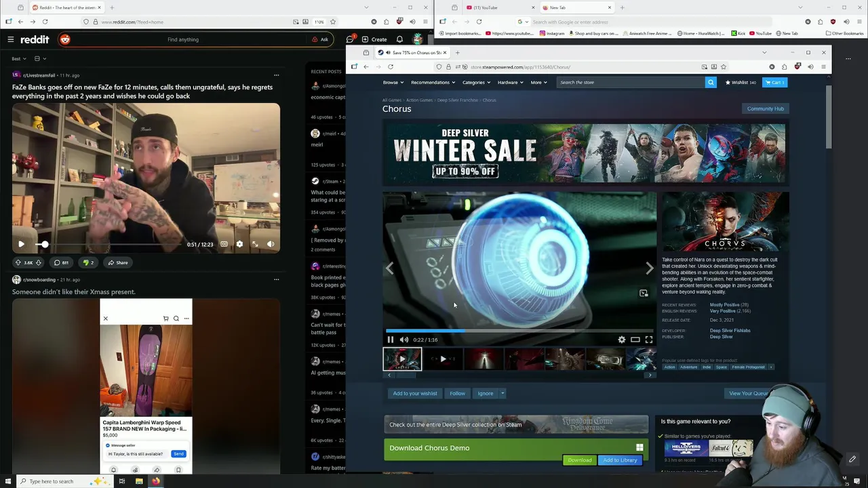This screenshot has height=488, width=868.
Task: Toggle theater mode on Steam trailer
Action: click(635, 340)
